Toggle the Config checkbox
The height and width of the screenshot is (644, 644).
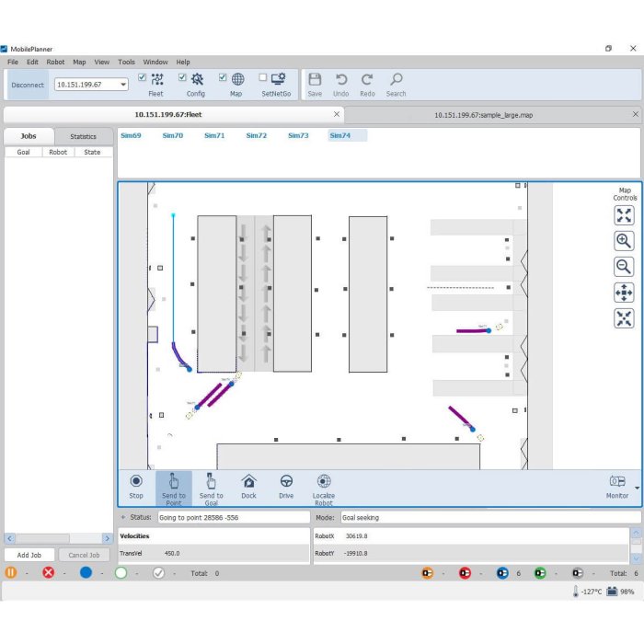pyautogui.click(x=182, y=77)
